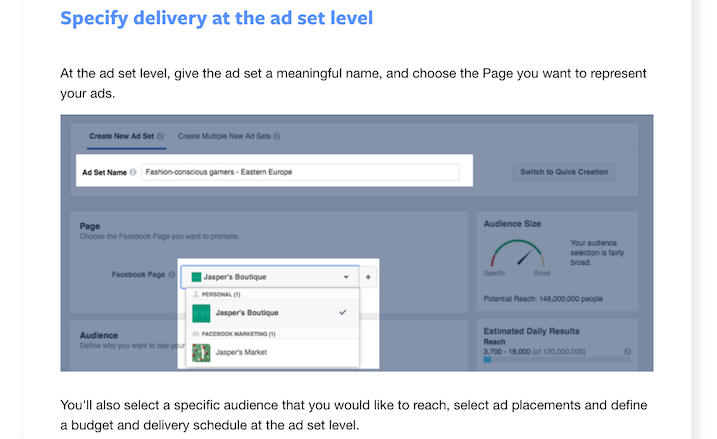Click the audience size gauge
717x439 pixels.
coord(517,253)
